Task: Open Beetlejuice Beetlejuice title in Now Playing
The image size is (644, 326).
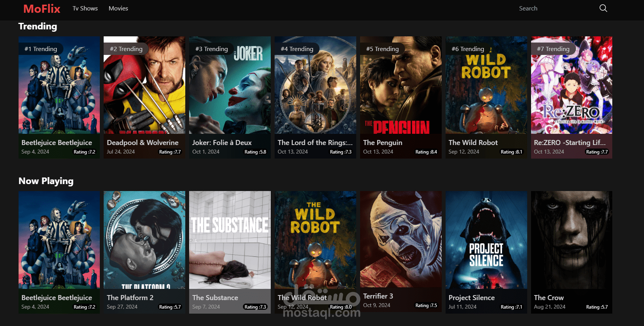Action: click(57, 298)
